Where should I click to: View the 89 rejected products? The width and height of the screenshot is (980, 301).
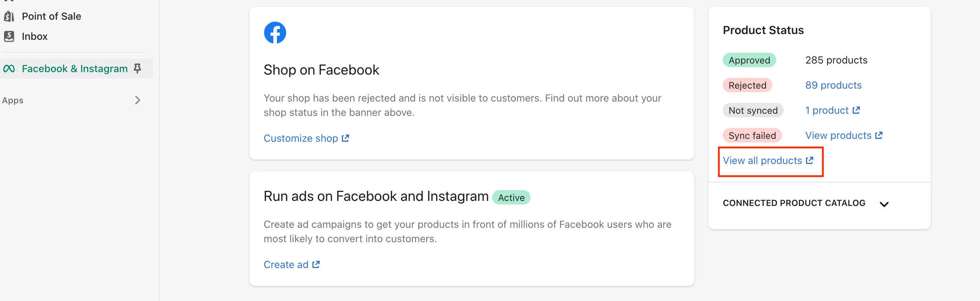pyautogui.click(x=833, y=85)
